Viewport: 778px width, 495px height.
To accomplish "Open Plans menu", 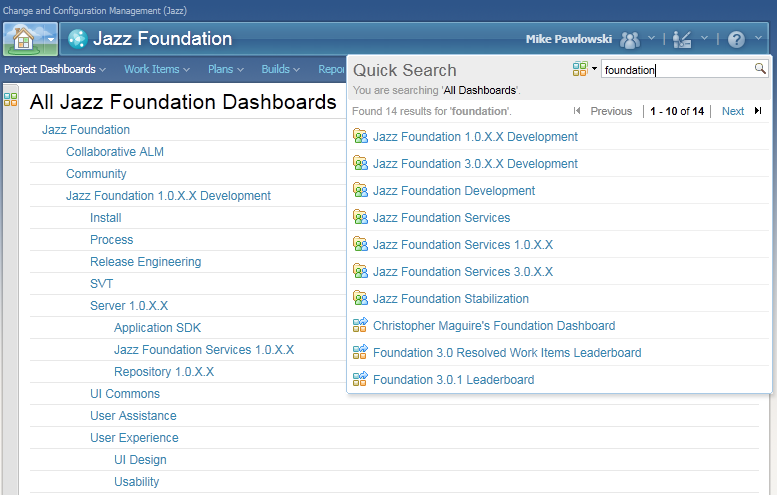I will pyautogui.click(x=226, y=69).
